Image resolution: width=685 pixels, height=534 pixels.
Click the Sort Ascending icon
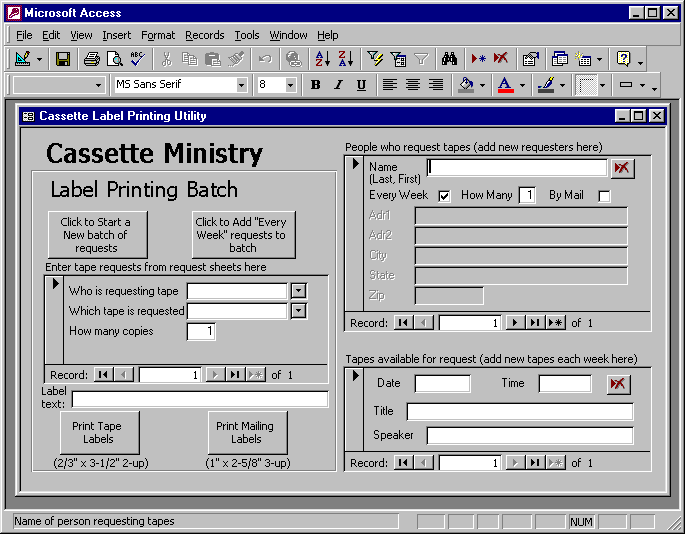pyautogui.click(x=322, y=60)
